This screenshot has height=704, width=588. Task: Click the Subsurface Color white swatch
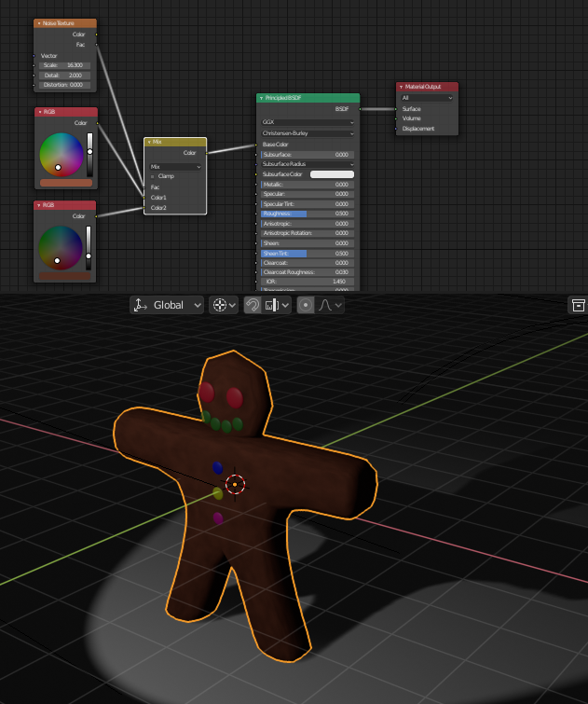[x=332, y=174]
